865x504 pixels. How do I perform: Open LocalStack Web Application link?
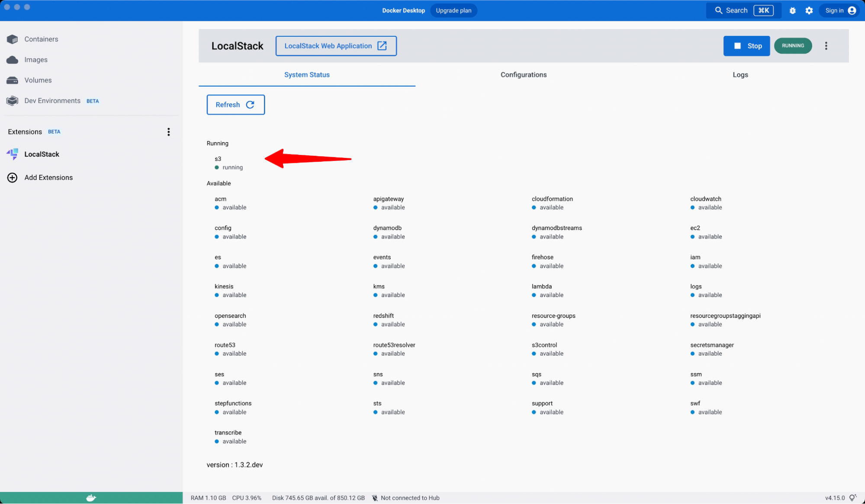pyautogui.click(x=335, y=45)
